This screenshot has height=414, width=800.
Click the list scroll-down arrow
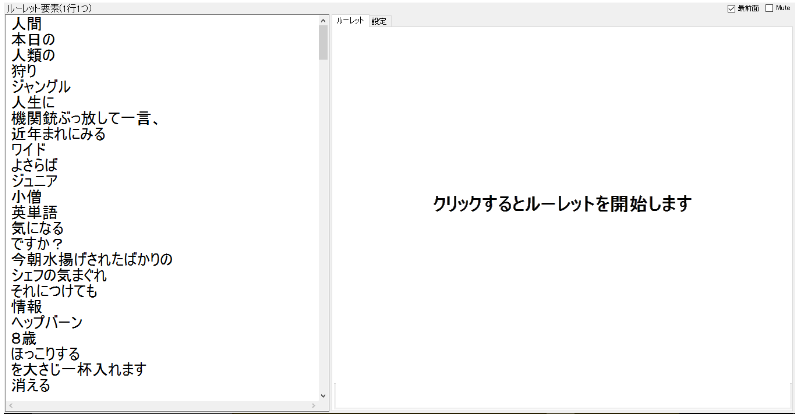click(x=323, y=396)
